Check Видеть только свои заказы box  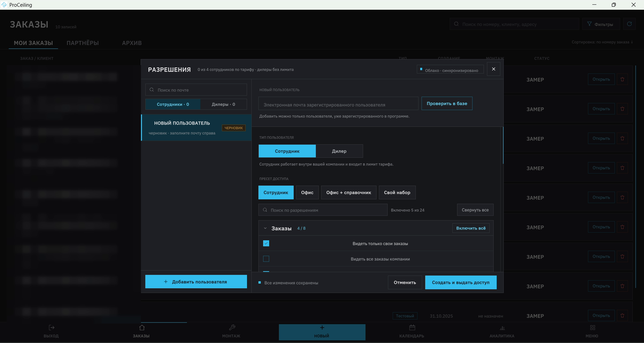[x=266, y=243]
